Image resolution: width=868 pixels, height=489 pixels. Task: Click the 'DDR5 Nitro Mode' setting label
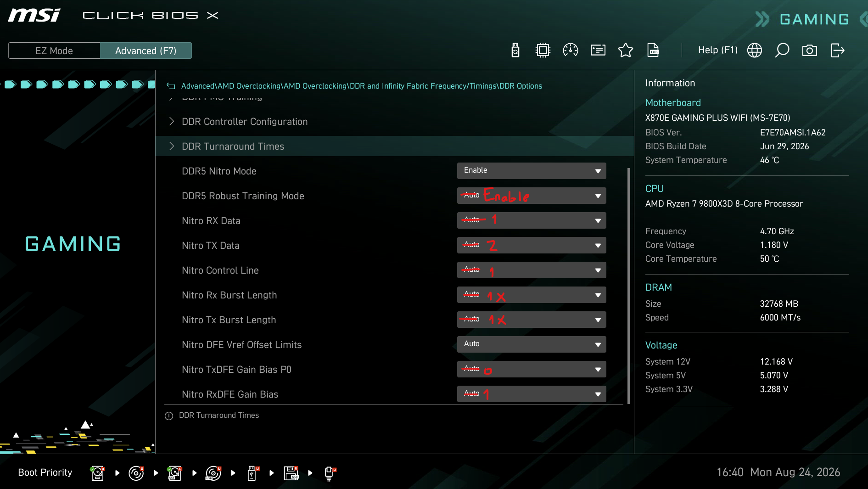pyautogui.click(x=219, y=171)
